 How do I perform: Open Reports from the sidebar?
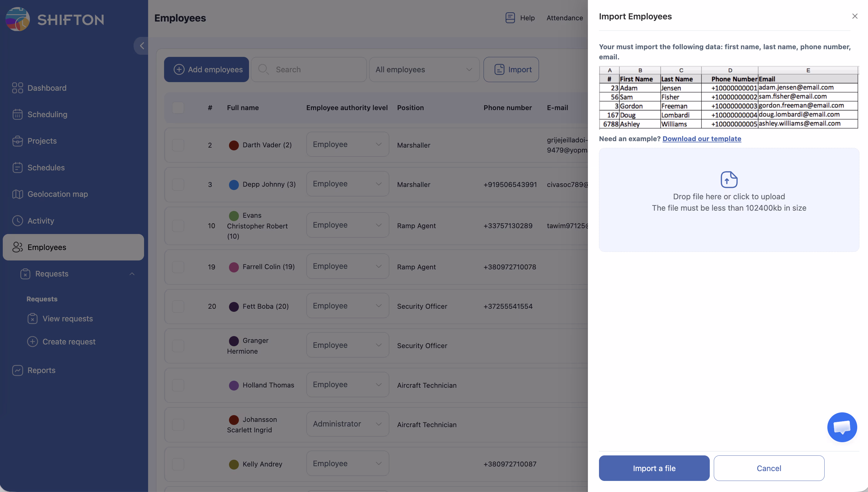(41, 370)
